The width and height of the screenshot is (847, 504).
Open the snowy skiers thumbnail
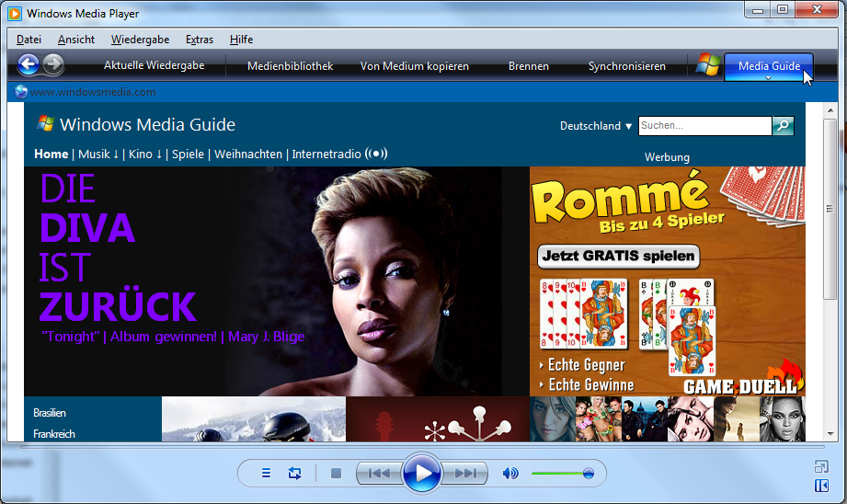point(254,419)
